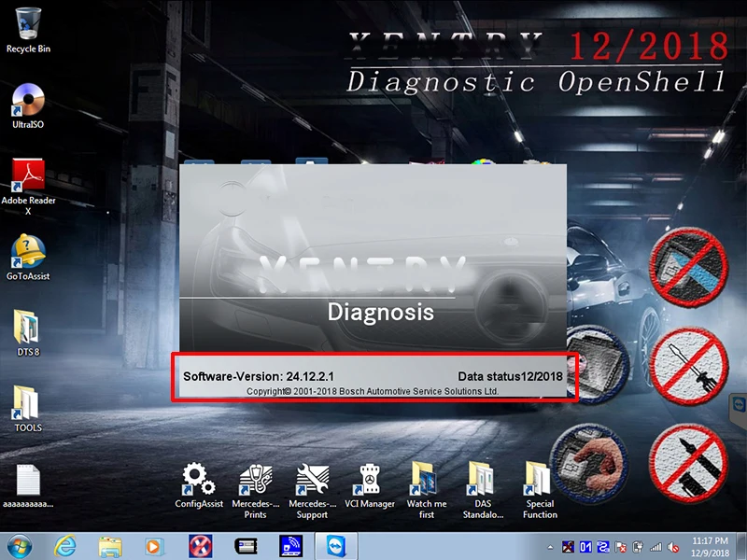Click the first system tray icon with red X
This screenshot has width=747, height=560.
tap(568, 547)
